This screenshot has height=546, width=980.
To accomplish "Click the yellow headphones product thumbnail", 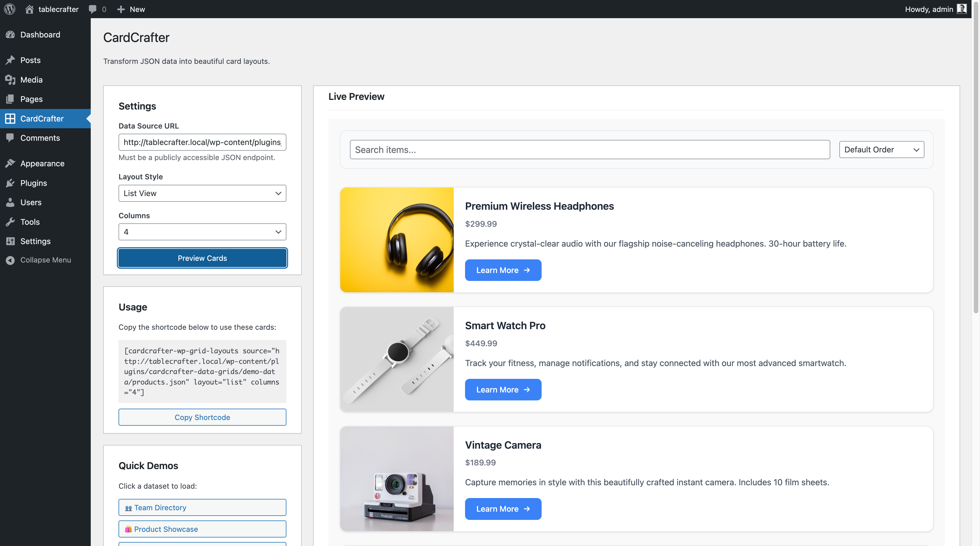I will tap(397, 240).
